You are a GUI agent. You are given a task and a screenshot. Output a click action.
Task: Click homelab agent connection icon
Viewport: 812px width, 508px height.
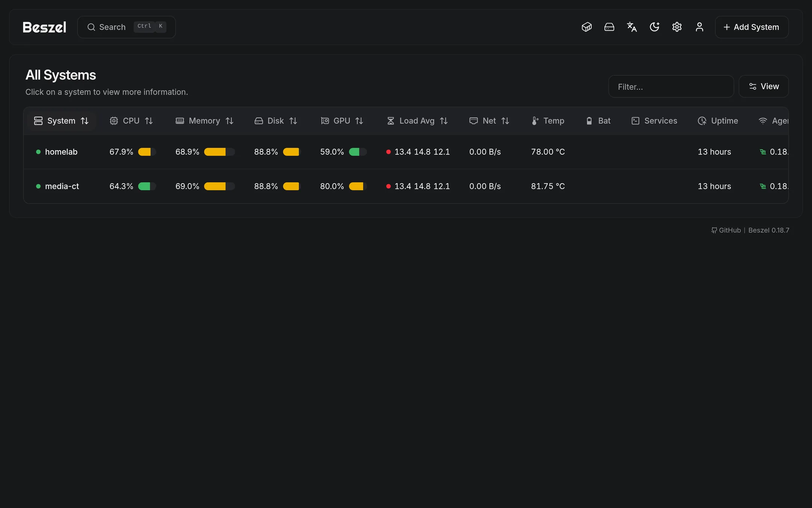point(763,152)
